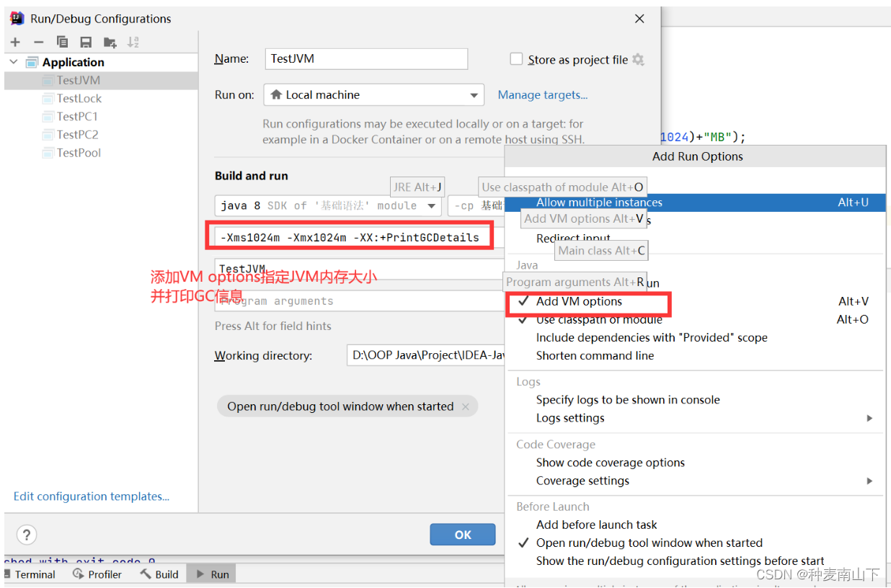Remove selected configuration with minus icon
The width and height of the screenshot is (891, 588).
[x=39, y=42]
